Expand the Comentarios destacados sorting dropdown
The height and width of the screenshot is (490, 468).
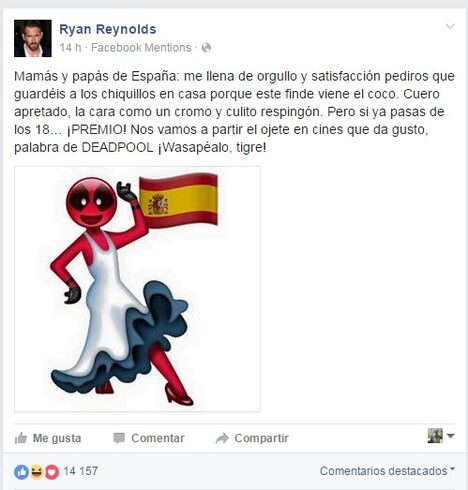pos(387,471)
